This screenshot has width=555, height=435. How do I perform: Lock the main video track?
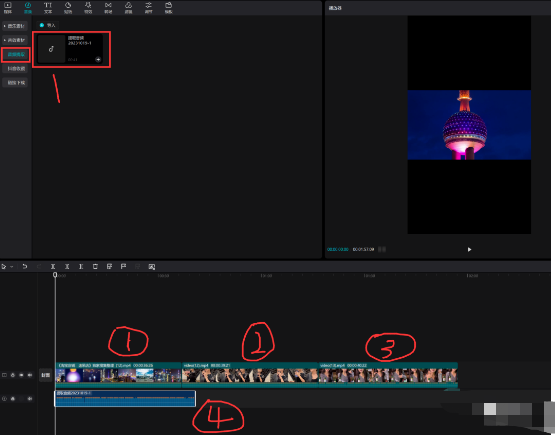click(x=13, y=375)
